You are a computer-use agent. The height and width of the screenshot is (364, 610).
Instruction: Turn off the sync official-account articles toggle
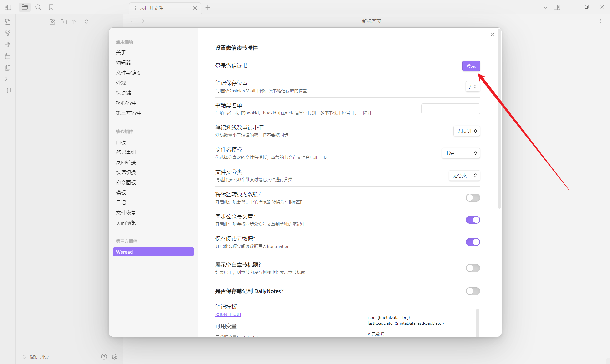[x=473, y=220]
